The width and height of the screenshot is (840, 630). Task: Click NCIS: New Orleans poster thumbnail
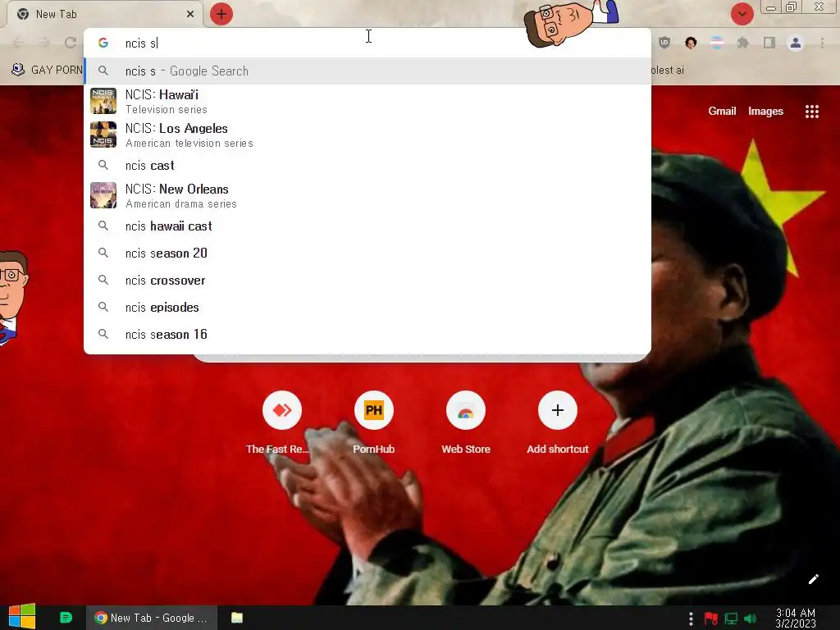[x=103, y=195]
